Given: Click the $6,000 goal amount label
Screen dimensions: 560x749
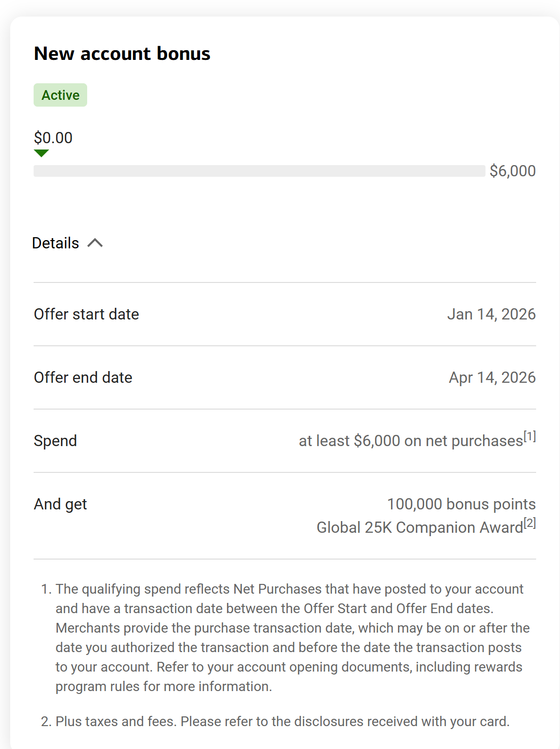Looking at the screenshot, I should (512, 171).
